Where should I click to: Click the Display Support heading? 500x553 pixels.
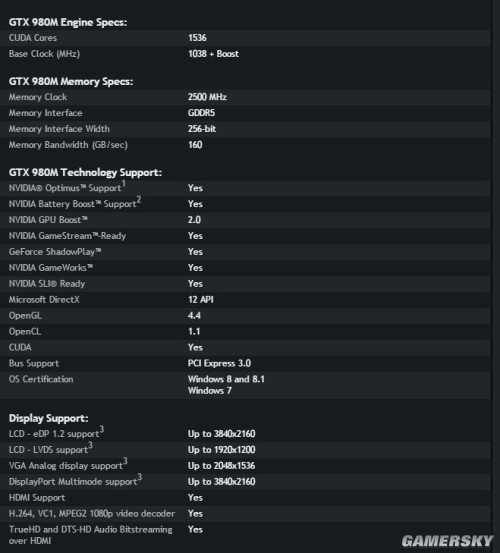[49, 418]
